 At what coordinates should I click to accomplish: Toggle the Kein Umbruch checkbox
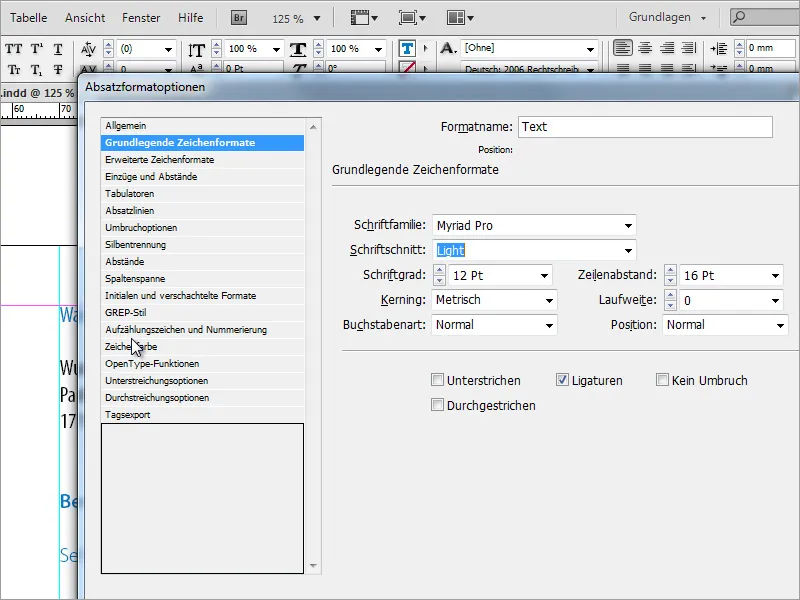tap(662, 380)
